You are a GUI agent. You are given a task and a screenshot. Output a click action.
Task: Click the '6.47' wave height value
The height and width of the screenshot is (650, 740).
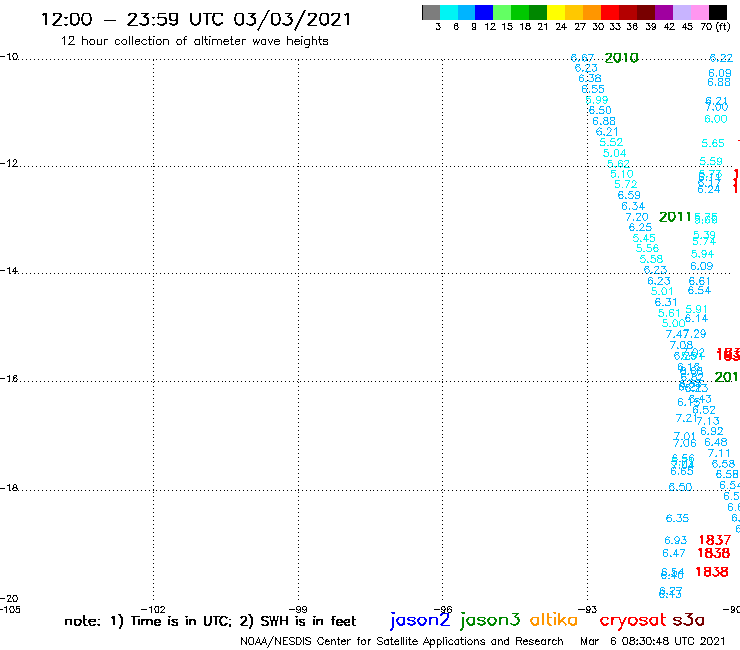[673, 553]
